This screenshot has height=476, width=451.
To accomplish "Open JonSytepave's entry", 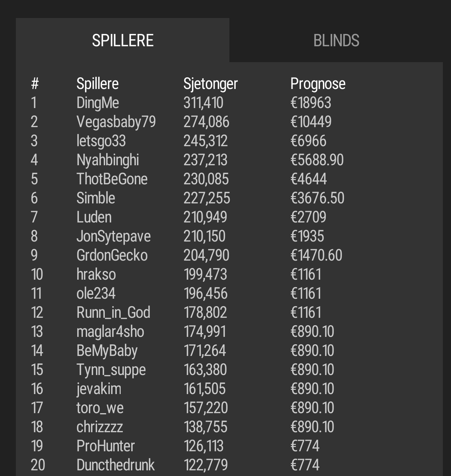I will click(x=114, y=236).
